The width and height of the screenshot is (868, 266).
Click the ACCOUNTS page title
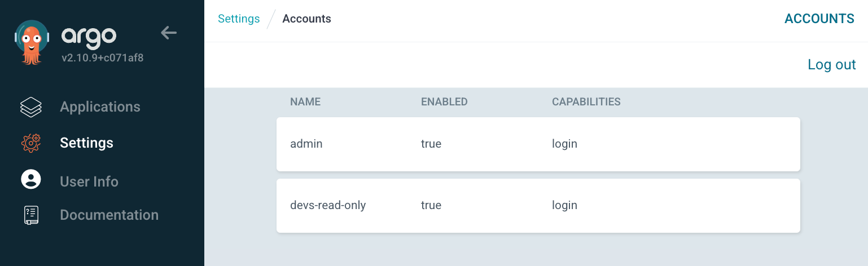click(819, 19)
